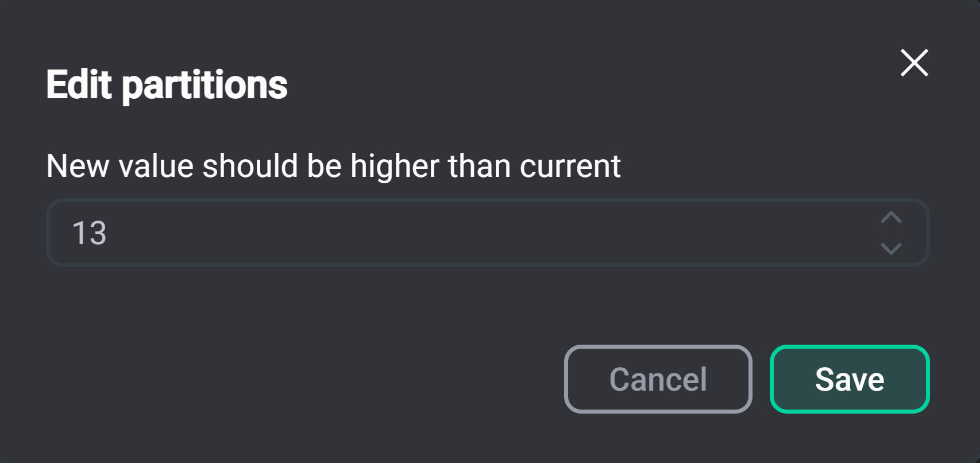Click the Edit partitions title text

tap(167, 85)
